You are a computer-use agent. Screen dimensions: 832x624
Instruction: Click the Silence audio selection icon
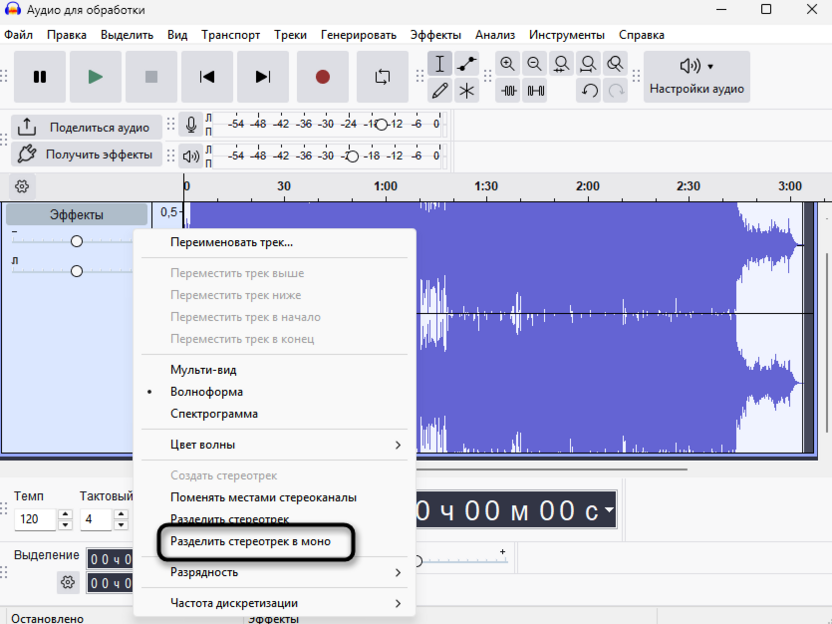[535, 91]
